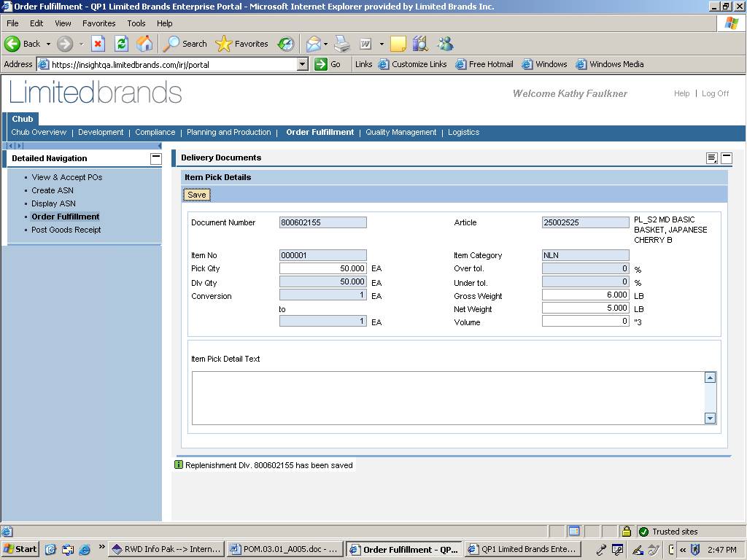Click the Customize Links shortcut
Viewport: 747px width, 560px height.
(413, 64)
